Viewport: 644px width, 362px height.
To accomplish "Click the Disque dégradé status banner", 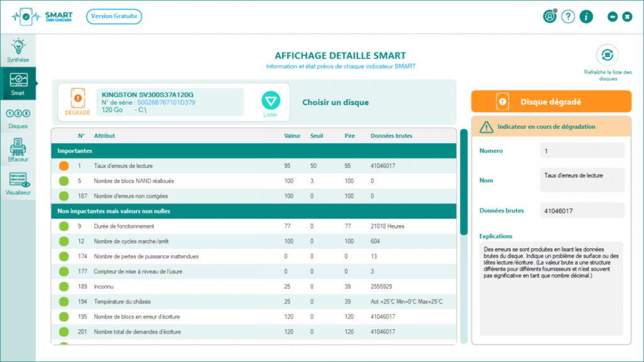I will pos(551,101).
